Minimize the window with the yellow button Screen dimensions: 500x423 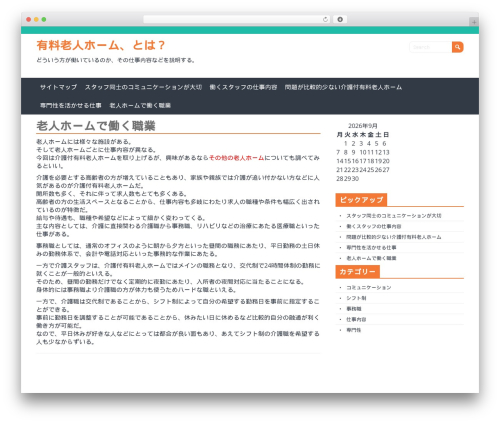click(36, 19)
